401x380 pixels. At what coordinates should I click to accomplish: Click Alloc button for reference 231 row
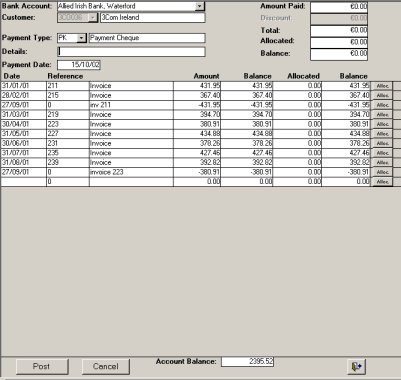tap(382, 143)
